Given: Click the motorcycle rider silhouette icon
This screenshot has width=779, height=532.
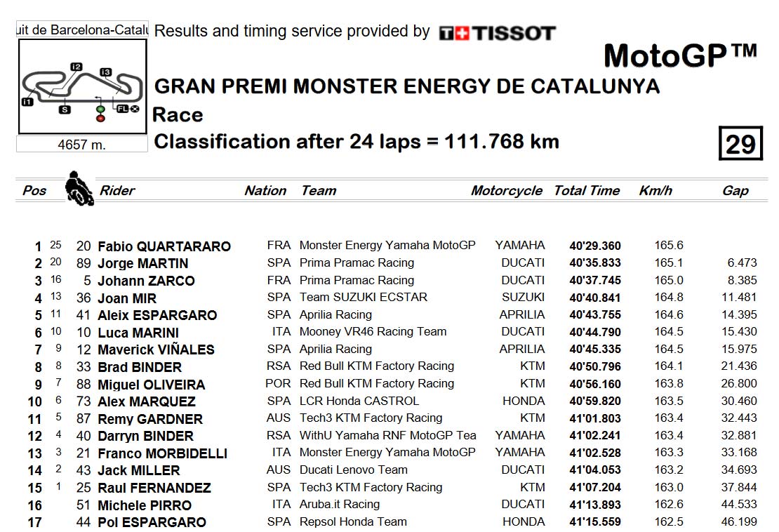Looking at the screenshot, I should pos(79,189).
